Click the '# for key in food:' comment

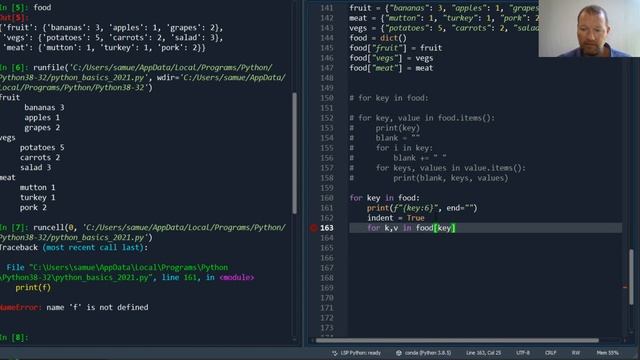click(x=389, y=98)
